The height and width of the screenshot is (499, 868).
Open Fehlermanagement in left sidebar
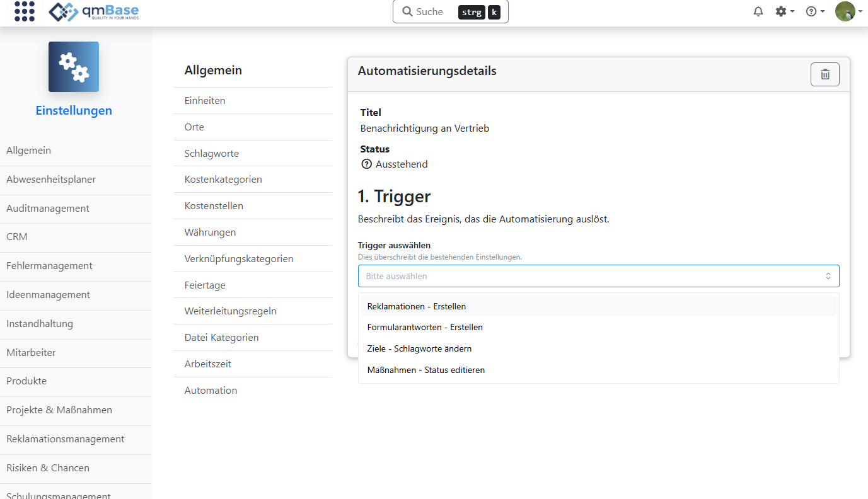49,266
